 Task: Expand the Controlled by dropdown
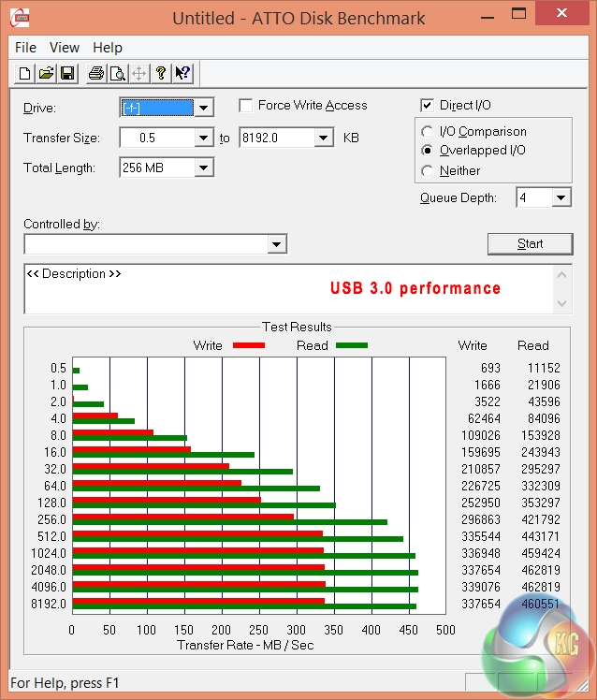tap(276, 244)
